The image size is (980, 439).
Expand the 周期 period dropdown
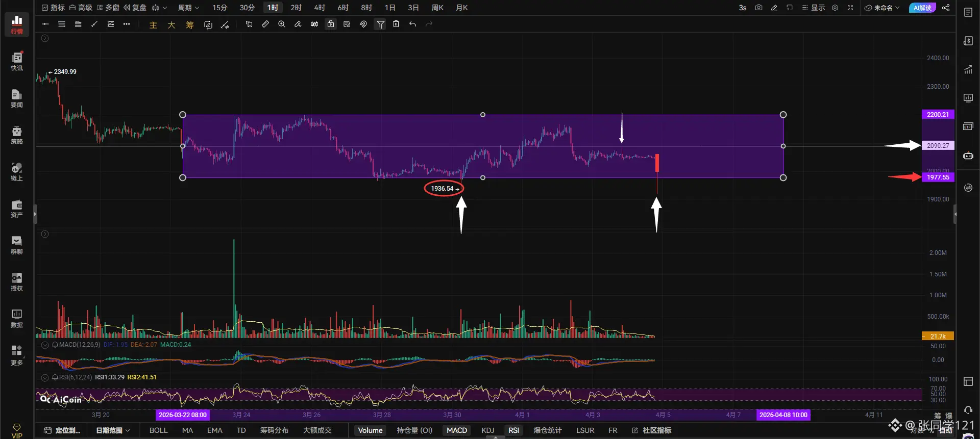click(x=188, y=8)
